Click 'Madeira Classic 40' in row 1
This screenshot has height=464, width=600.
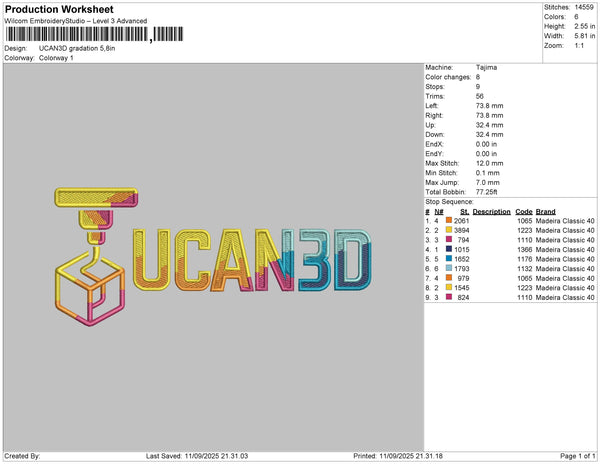tap(565, 221)
